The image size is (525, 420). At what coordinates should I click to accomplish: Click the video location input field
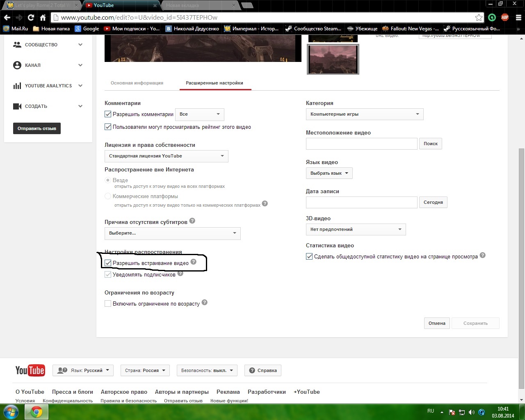361,144
